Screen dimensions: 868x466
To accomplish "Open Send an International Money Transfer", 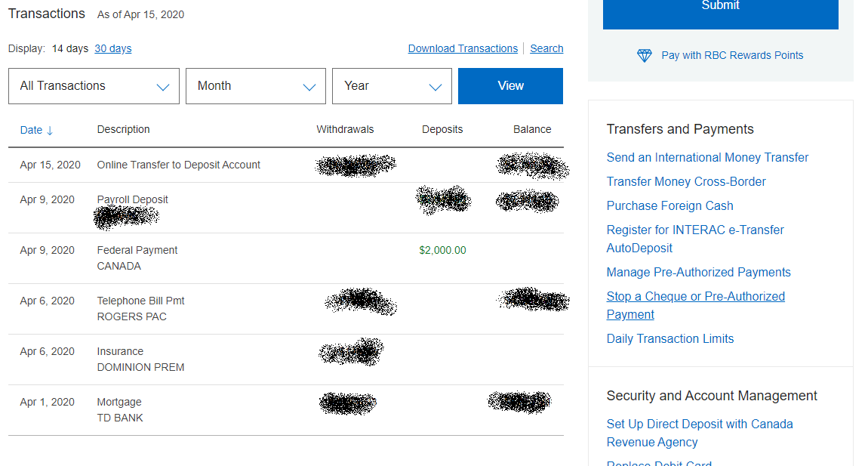I will click(x=707, y=157).
